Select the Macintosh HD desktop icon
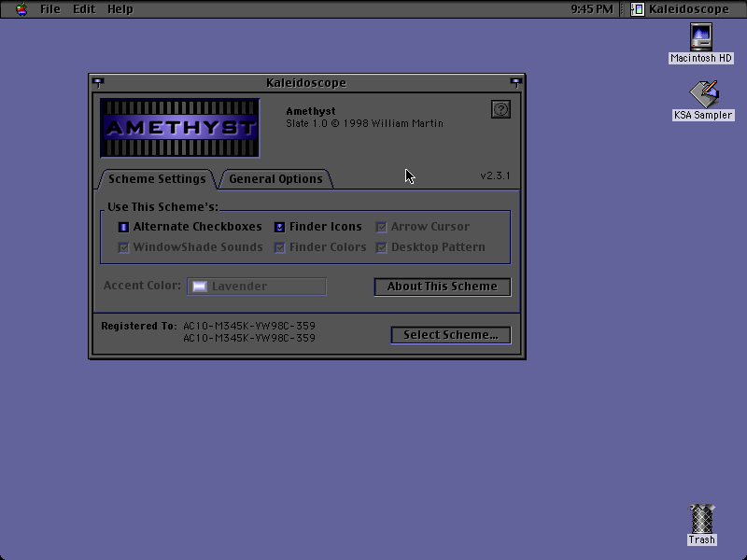This screenshot has height=560, width=747. click(701, 36)
